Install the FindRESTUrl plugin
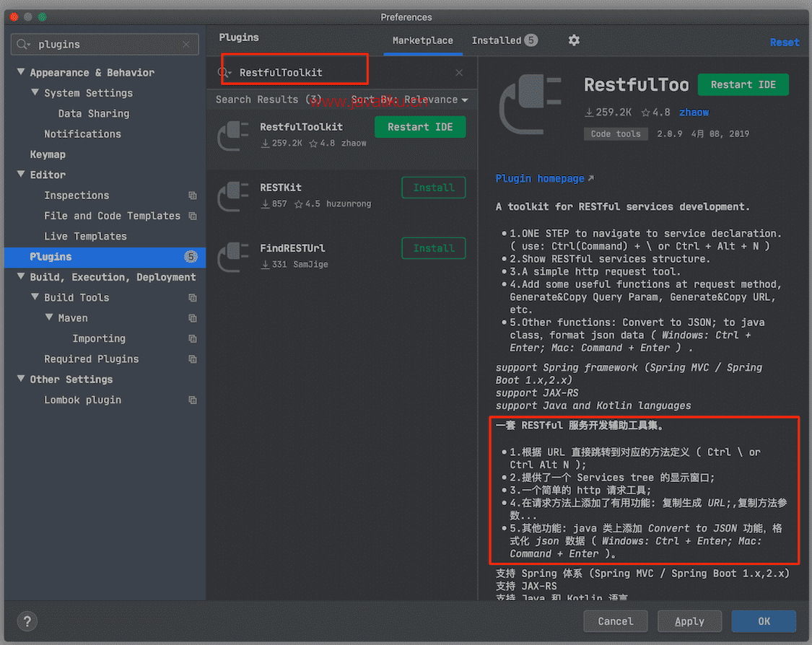812x645 pixels. pyautogui.click(x=434, y=248)
